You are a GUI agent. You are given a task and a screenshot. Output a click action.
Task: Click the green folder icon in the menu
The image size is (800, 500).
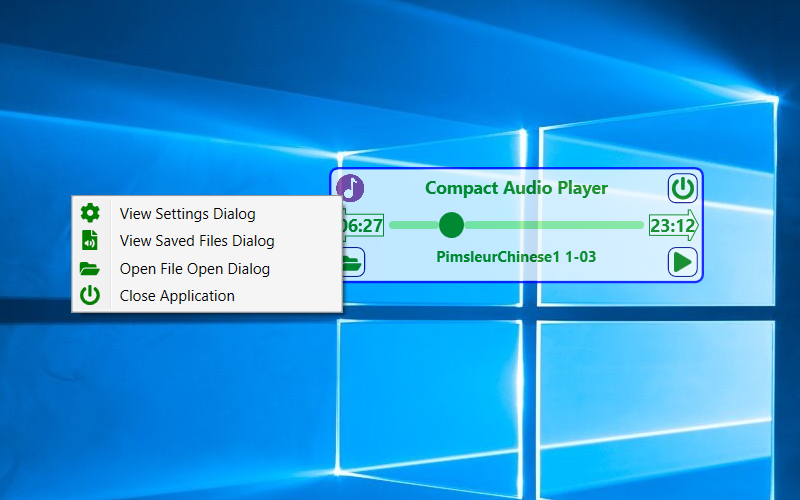pos(90,268)
